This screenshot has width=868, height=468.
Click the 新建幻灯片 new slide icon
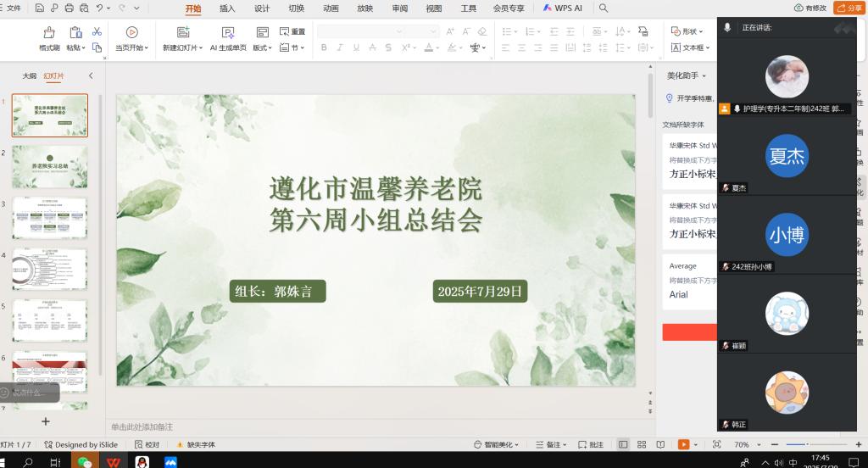[x=182, y=32]
